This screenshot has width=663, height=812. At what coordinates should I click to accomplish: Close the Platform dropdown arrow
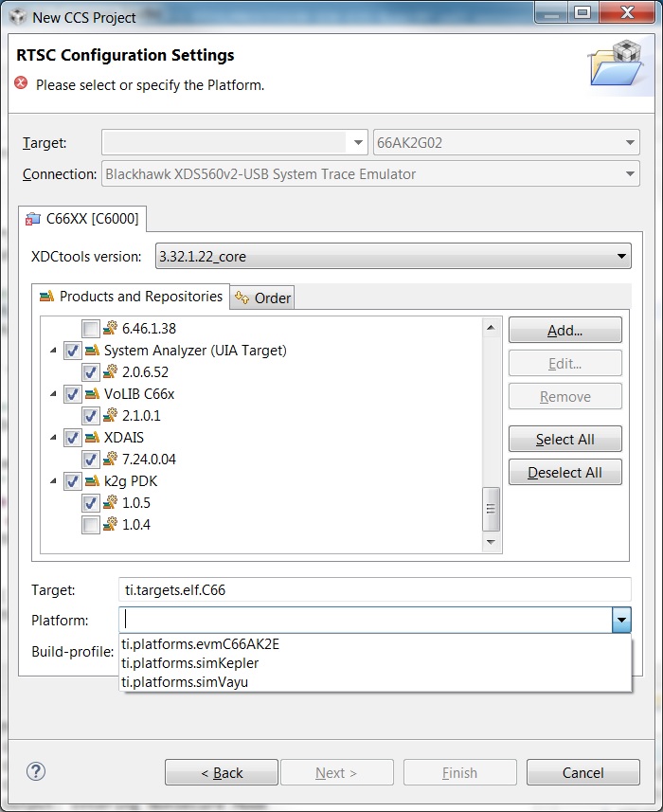[x=621, y=621]
